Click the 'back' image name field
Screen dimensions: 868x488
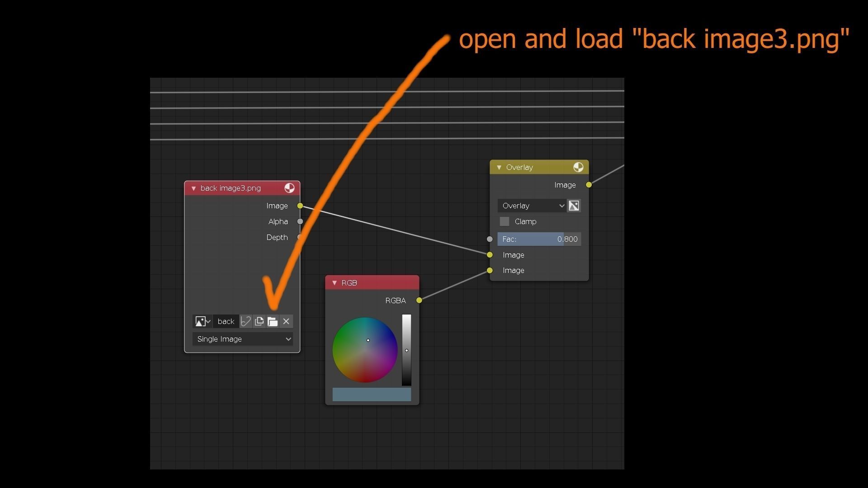226,322
